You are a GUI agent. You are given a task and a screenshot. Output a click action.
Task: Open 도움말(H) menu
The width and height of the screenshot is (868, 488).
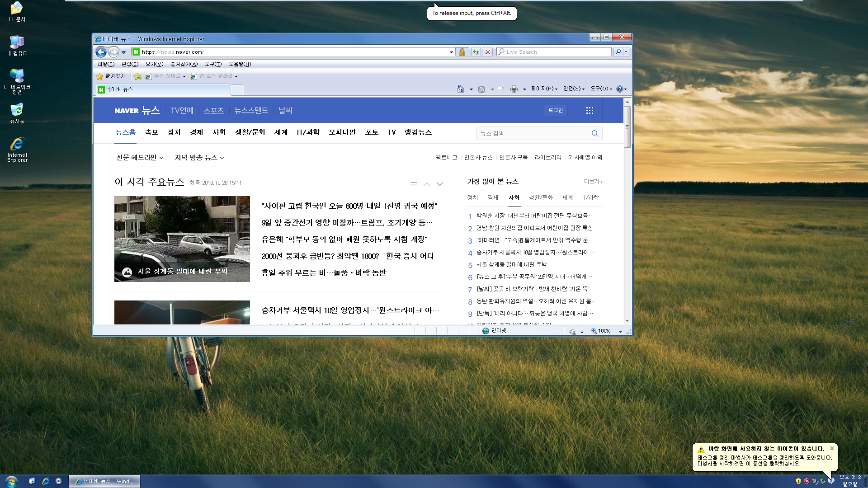240,64
